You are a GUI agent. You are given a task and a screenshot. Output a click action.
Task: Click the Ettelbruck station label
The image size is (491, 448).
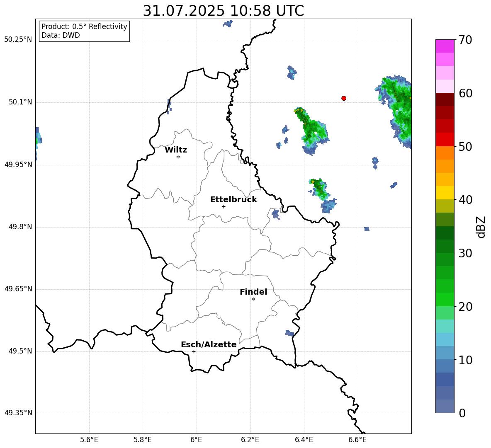[233, 200]
